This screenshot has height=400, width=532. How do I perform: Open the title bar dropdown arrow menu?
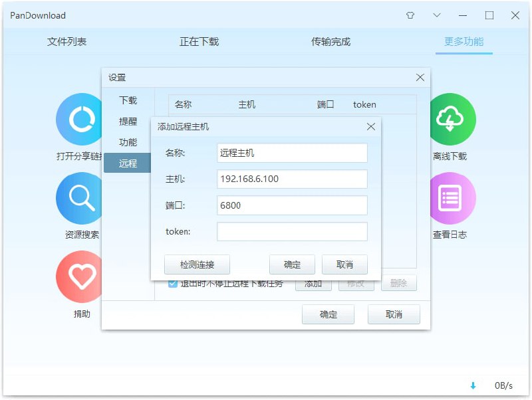tap(437, 15)
